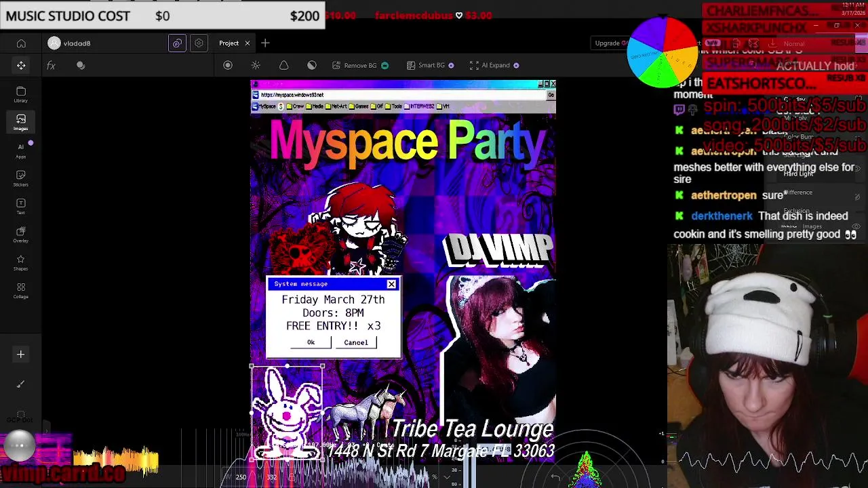Select the DJ VIMP text layer
The height and width of the screenshot is (488, 868).
(x=498, y=249)
